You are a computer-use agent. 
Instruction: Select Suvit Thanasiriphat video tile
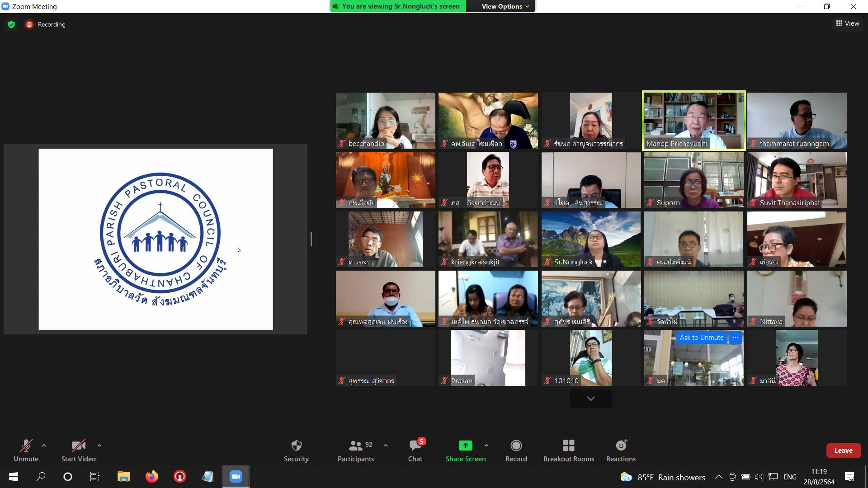pos(797,180)
